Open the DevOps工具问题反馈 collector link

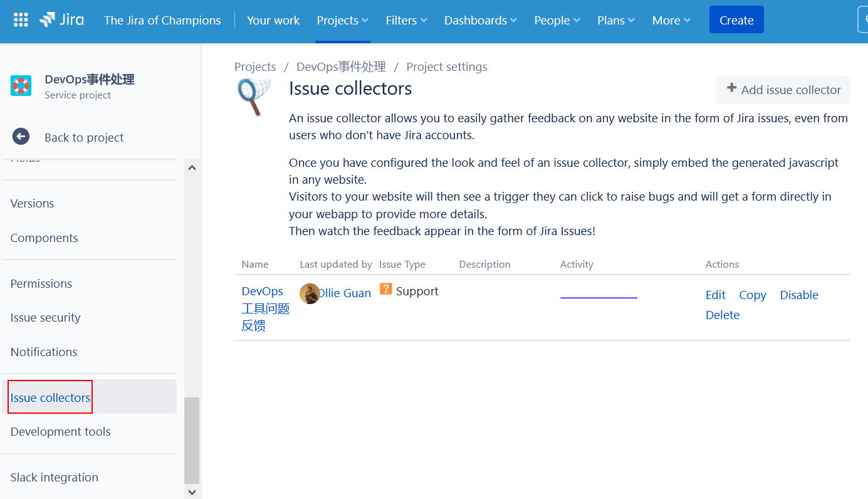coord(265,308)
